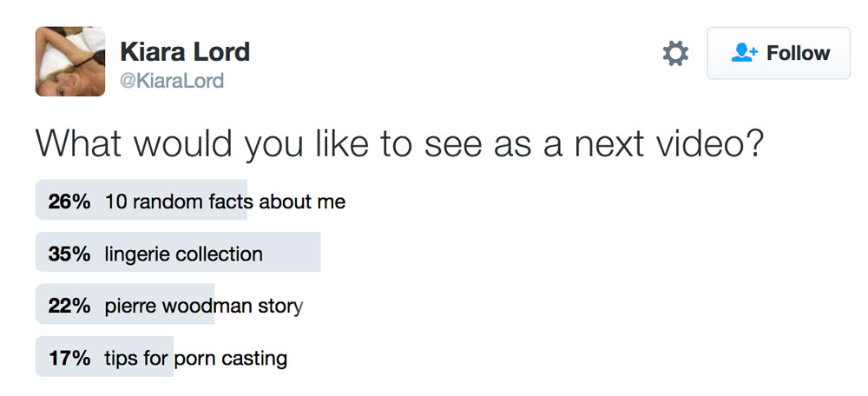Open the Kiara Lord display name link
The image size is (868, 396).
tap(185, 52)
